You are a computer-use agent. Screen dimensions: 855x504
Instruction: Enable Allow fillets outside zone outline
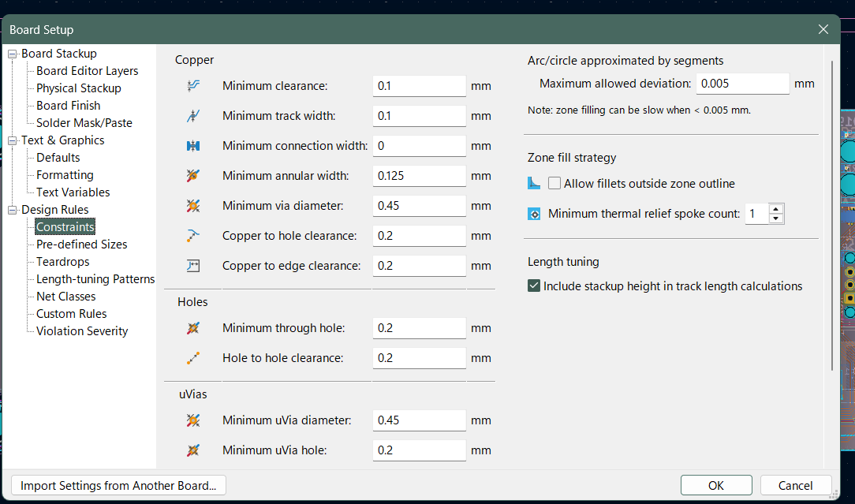pyautogui.click(x=555, y=184)
